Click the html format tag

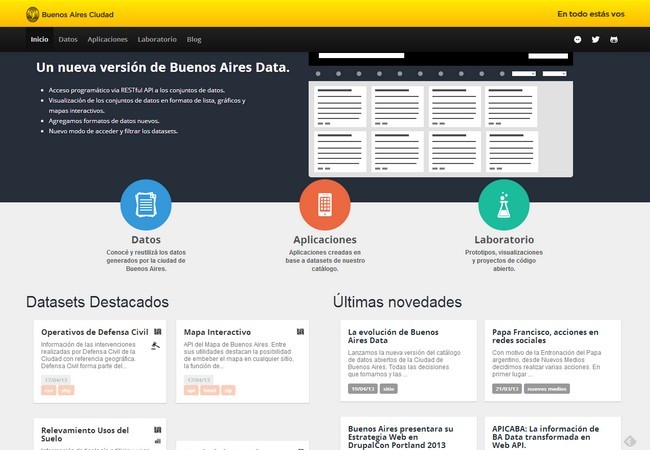coord(210,390)
